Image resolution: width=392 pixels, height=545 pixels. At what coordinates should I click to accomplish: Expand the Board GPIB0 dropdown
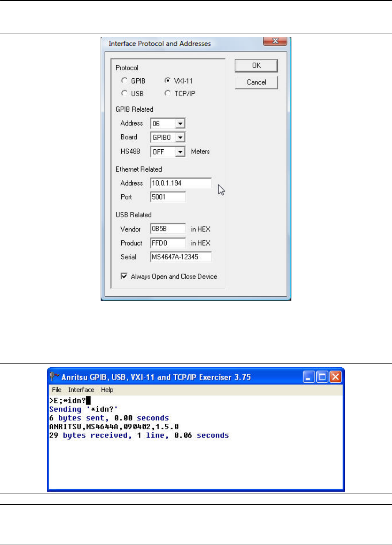coord(180,137)
